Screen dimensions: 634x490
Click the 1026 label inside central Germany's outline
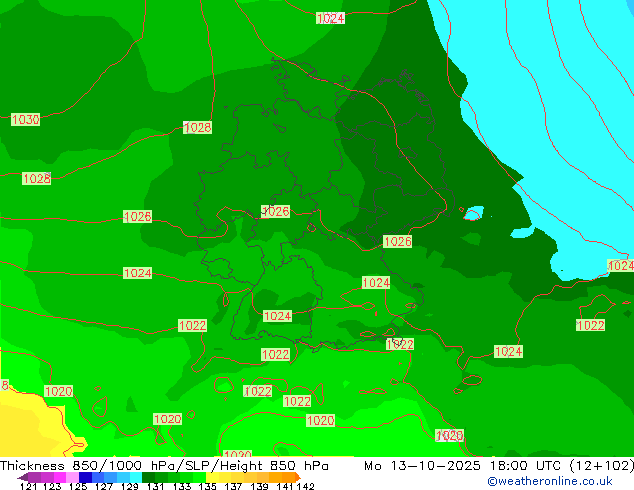click(275, 211)
